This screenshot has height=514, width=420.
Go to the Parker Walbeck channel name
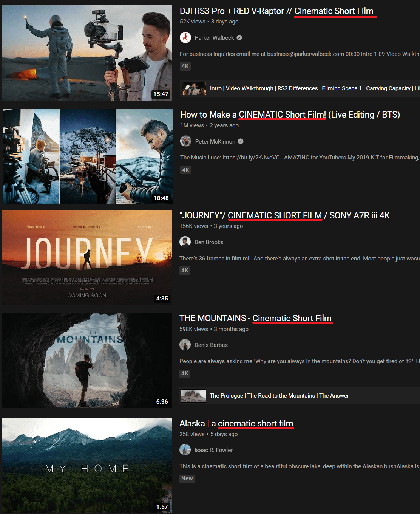point(214,38)
